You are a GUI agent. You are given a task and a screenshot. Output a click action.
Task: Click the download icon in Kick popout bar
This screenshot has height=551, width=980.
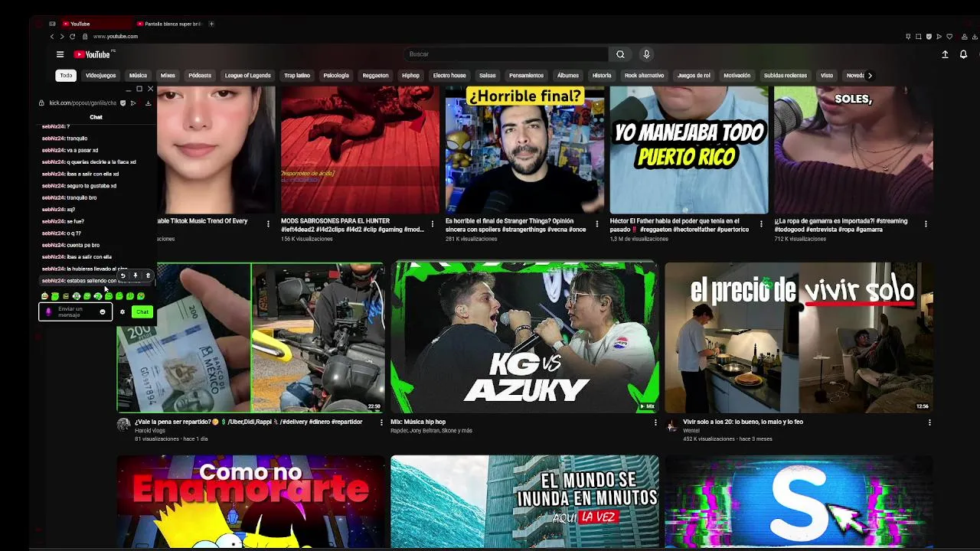[x=148, y=103]
